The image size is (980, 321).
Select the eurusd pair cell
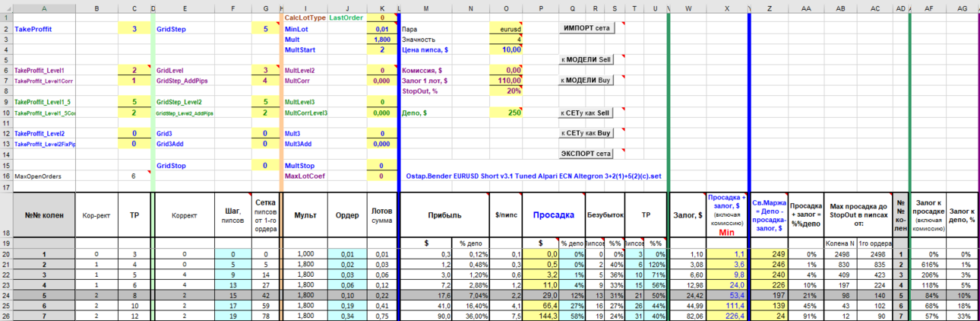click(x=505, y=28)
